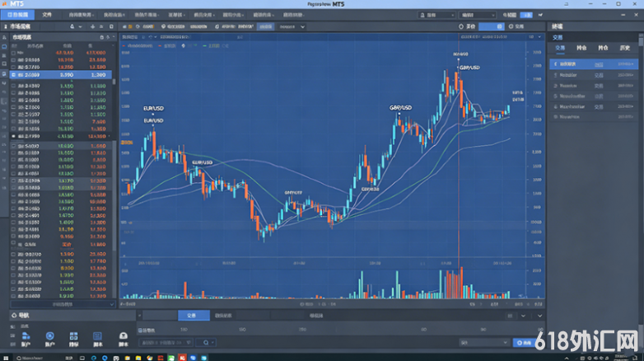The height and width of the screenshot is (361, 644).
Task: Click the lock icon in symbol list header
Action: pos(101,37)
